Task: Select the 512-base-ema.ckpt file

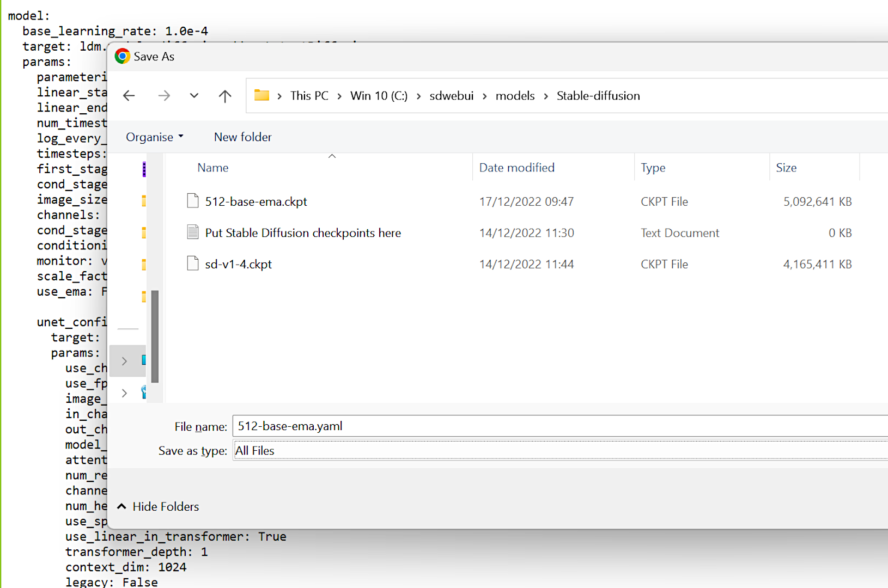Action: [256, 201]
